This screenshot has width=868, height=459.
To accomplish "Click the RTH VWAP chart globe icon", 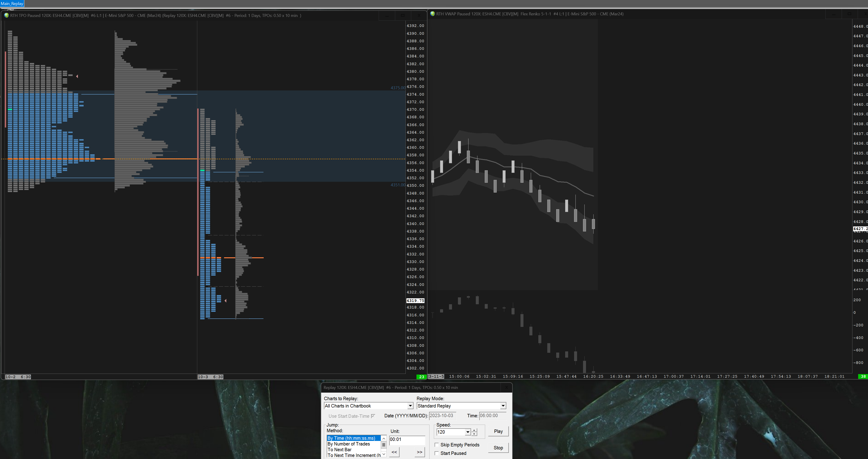I will tap(432, 14).
